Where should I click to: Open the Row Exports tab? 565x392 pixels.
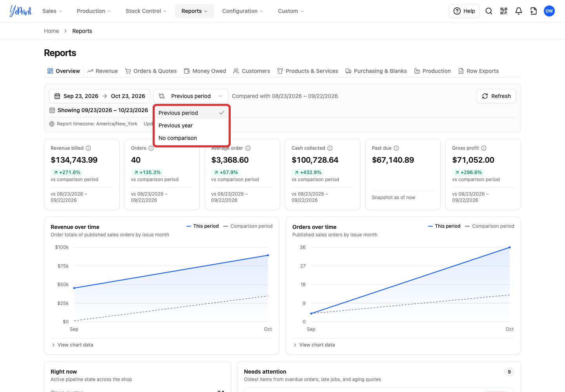[x=478, y=71]
